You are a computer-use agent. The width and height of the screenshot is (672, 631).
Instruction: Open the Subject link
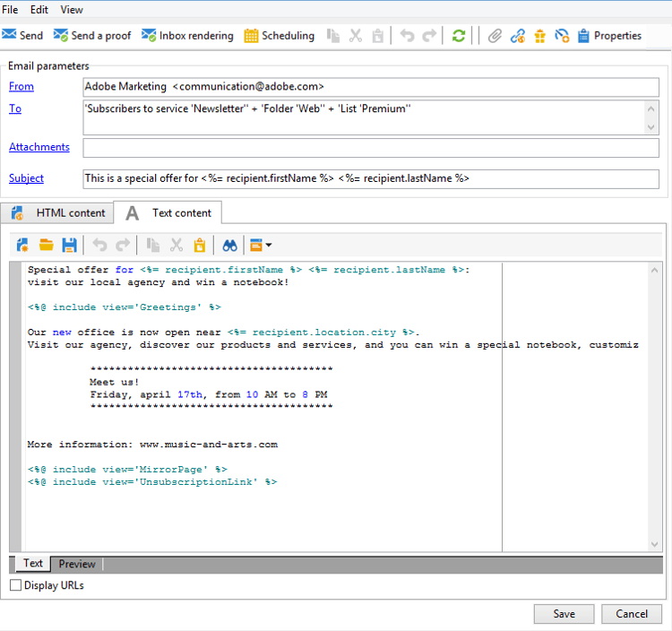pyautogui.click(x=26, y=178)
